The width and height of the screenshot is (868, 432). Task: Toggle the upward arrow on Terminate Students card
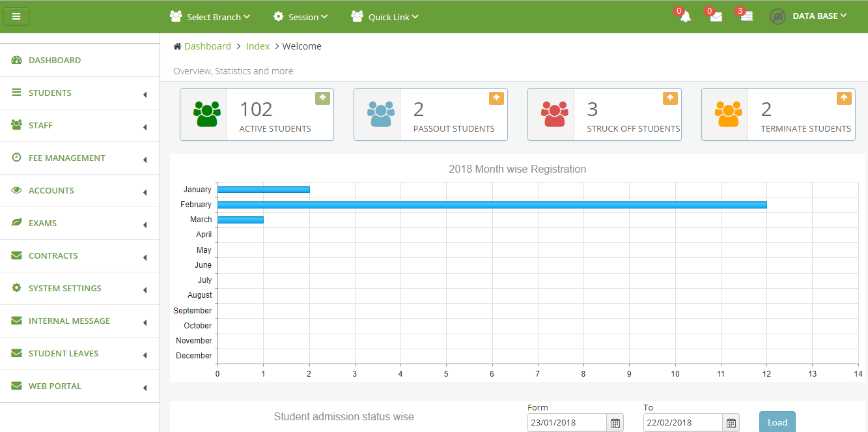pyautogui.click(x=844, y=98)
